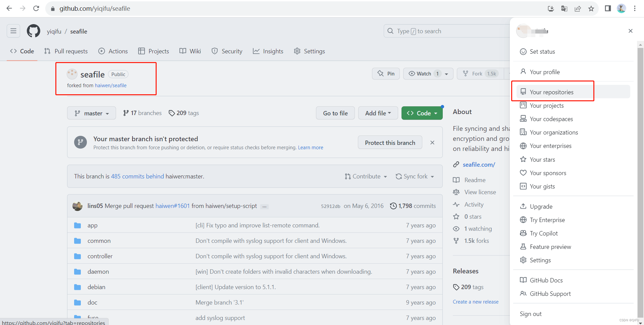Click the doc folder icon in file list
The width and height of the screenshot is (644, 325).
click(x=77, y=302)
